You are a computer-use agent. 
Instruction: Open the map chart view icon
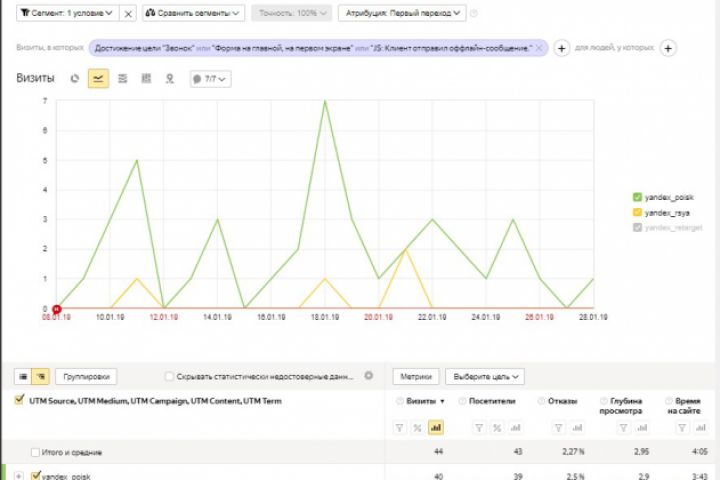pyautogui.click(x=170, y=79)
